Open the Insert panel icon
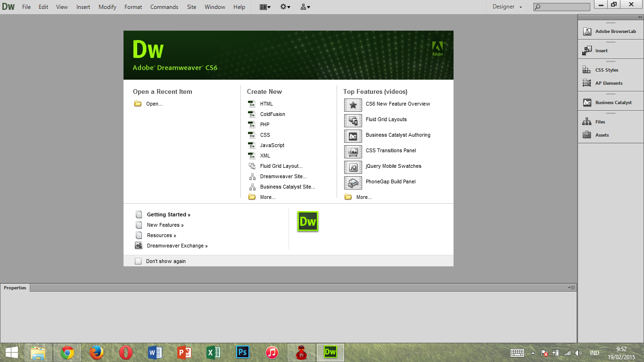 coord(587,50)
